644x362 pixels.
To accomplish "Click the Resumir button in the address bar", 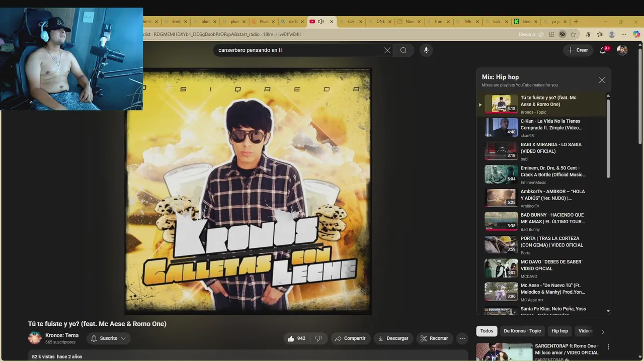I will (x=531, y=34).
